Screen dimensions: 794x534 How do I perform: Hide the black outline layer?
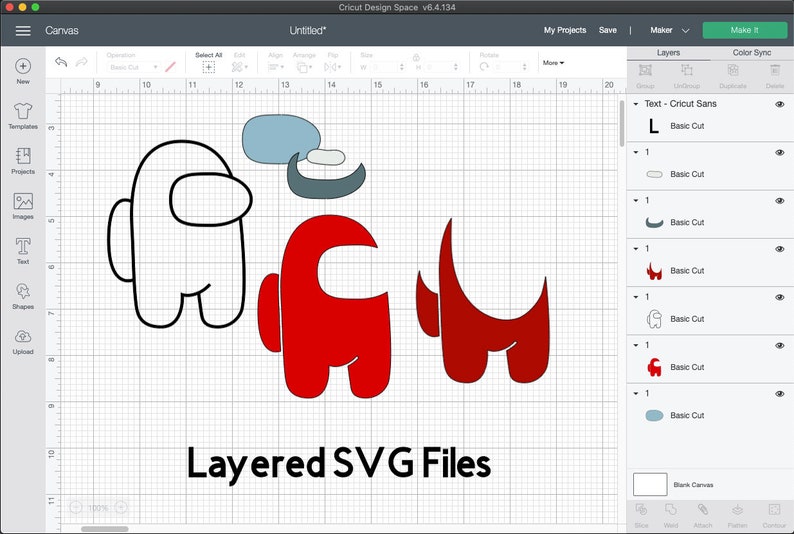click(x=780, y=297)
